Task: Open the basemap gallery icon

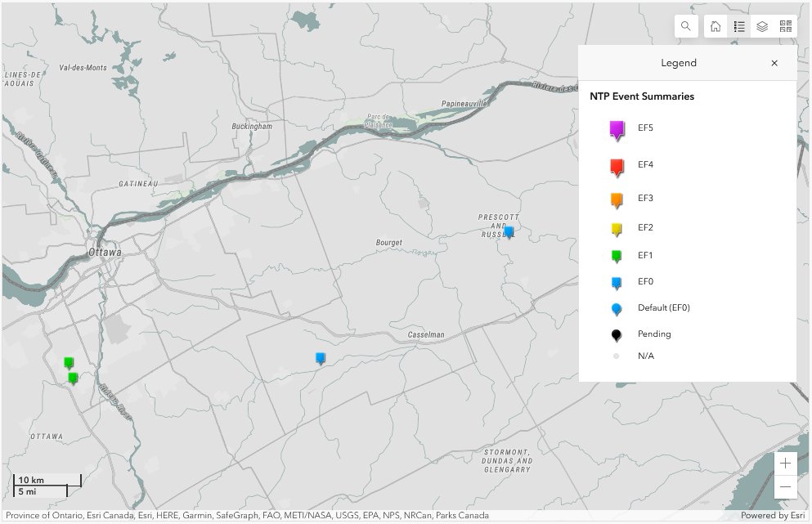Action: (784, 25)
